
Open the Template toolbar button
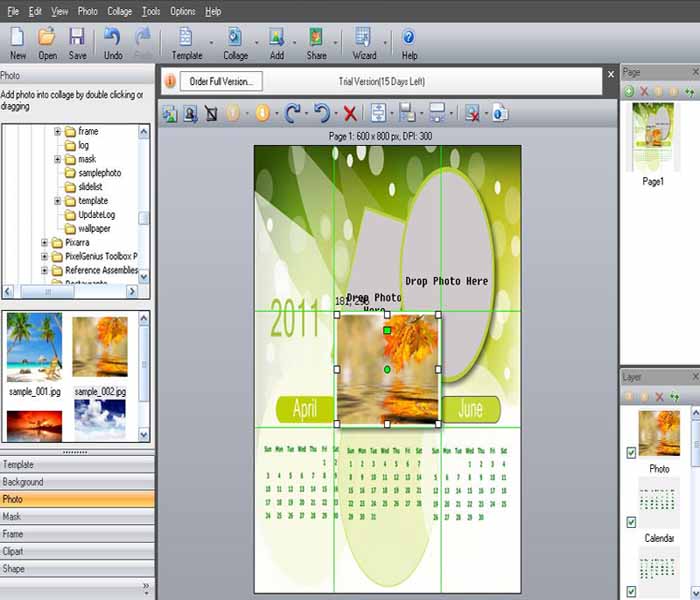point(187,43)
